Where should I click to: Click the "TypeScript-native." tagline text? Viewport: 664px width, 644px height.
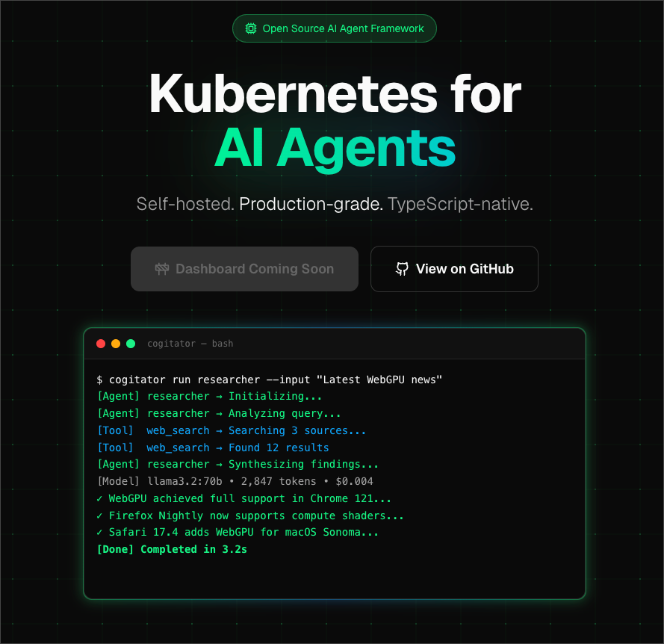point(460,204)
